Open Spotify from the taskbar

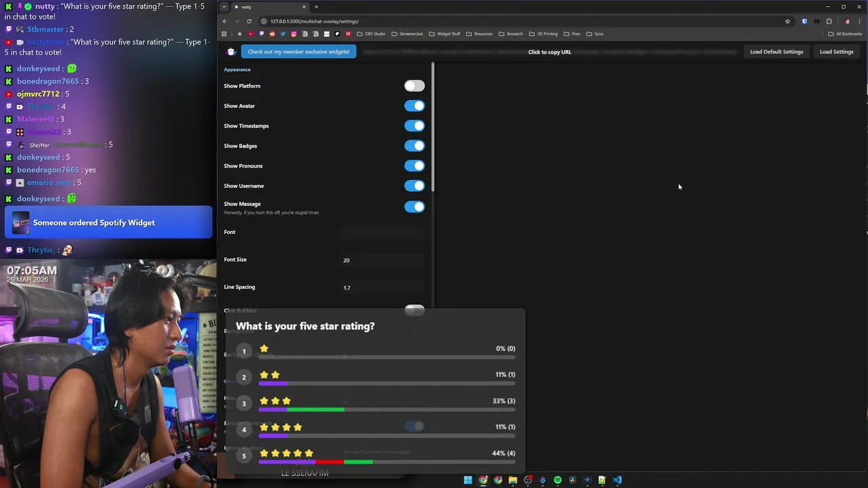[557, 480]
